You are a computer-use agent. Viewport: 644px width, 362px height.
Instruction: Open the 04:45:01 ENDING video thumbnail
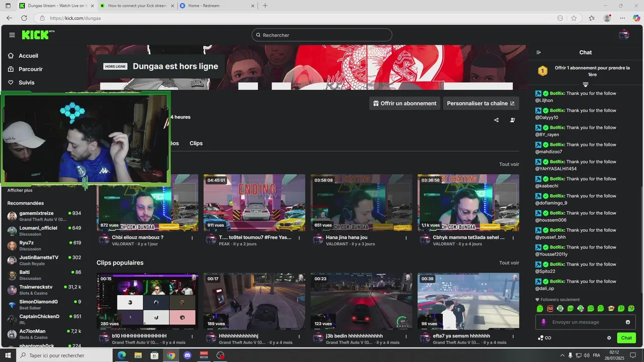tap(255, 203)
